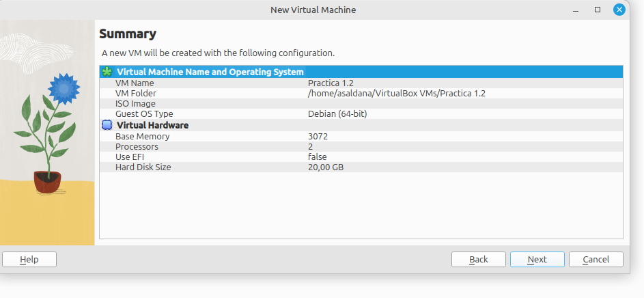This screenshot has height=298, width=644.
Task: Select the Virtual Machine Name and Operating System section
Action: click(210, 72)
